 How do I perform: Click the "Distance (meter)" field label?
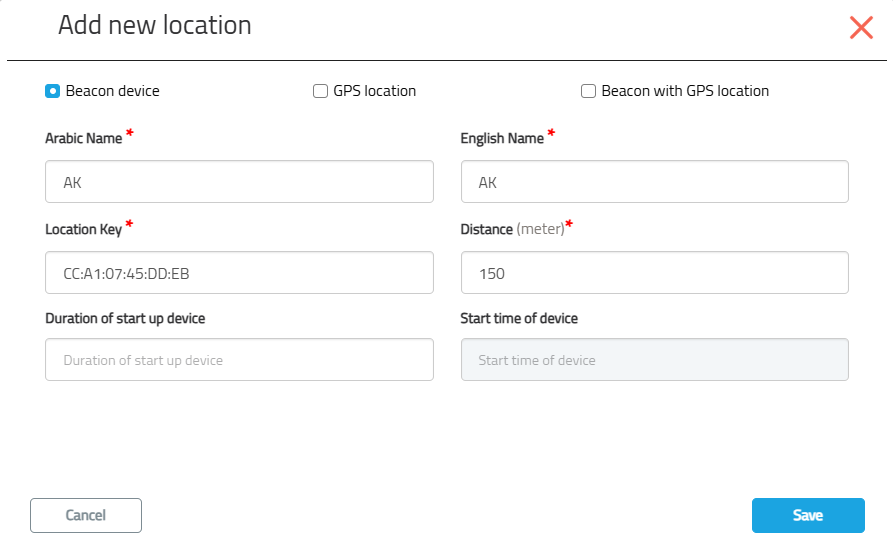513,229
